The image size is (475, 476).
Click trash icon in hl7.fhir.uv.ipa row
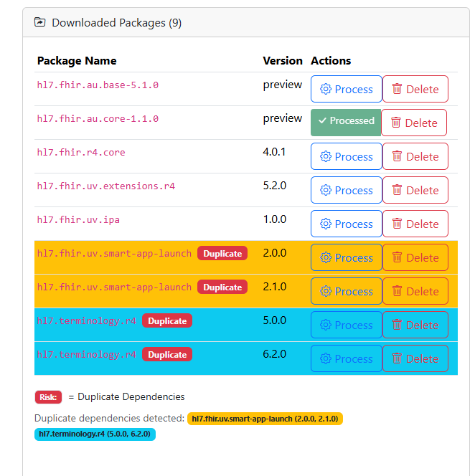(397, 224)
